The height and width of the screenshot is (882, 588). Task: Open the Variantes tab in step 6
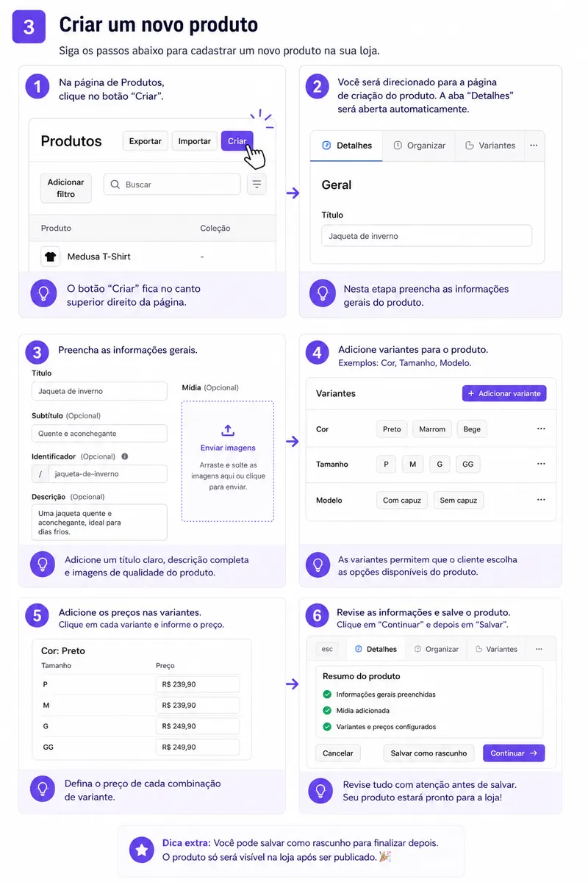(x=496, y=649)
